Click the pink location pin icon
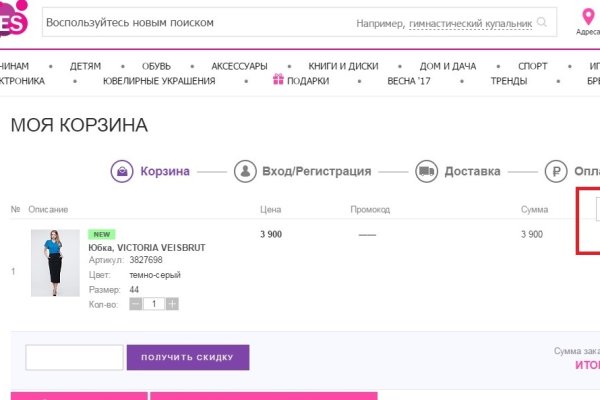 pos(589,17)
